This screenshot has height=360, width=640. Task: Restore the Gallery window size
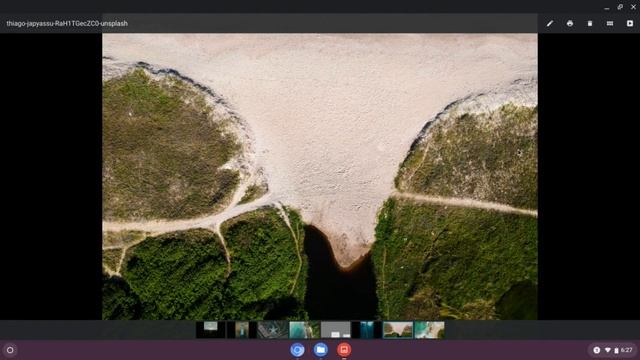coord(620,7)
